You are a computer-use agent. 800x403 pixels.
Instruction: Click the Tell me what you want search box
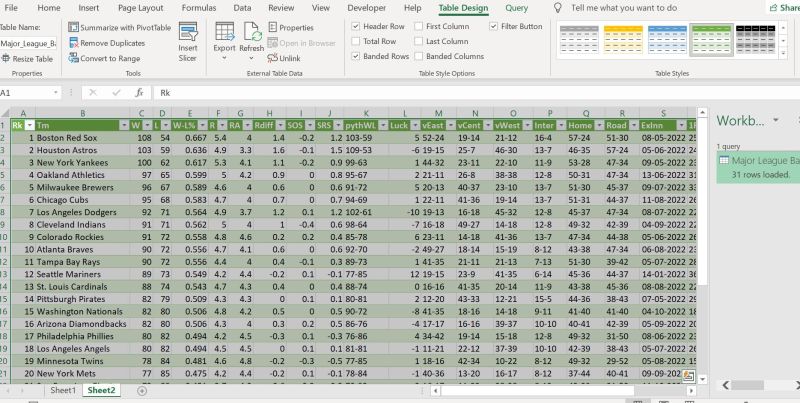tap(623, 8)
